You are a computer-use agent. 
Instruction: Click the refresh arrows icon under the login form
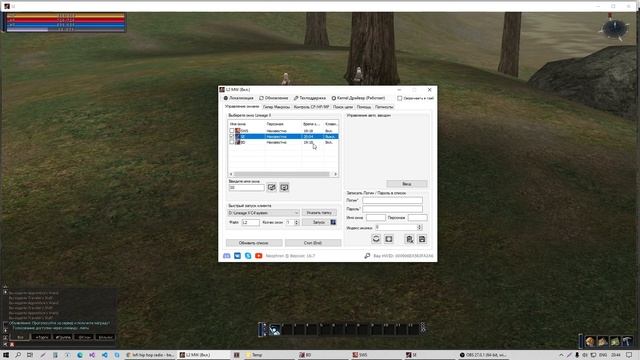[376, 239]
